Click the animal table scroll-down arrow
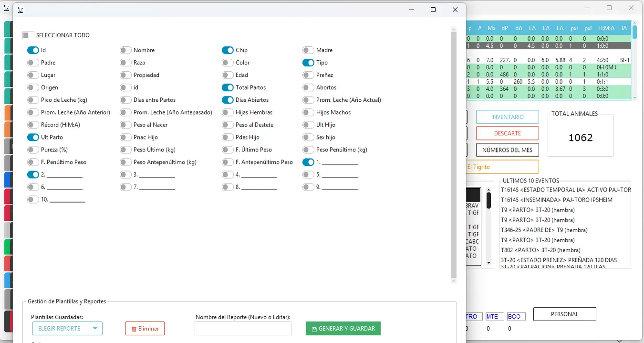The image size is (644, 343). 634,97
